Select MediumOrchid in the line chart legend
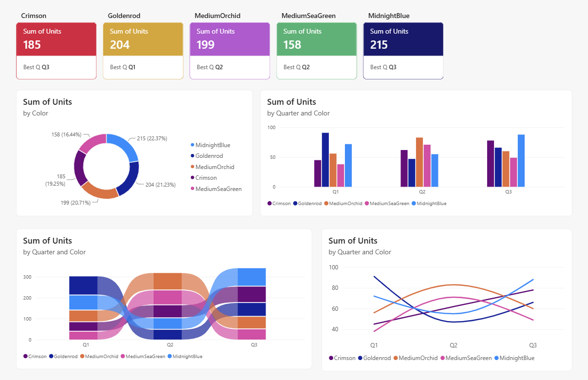The image size is (588, 380). [416, 358]
